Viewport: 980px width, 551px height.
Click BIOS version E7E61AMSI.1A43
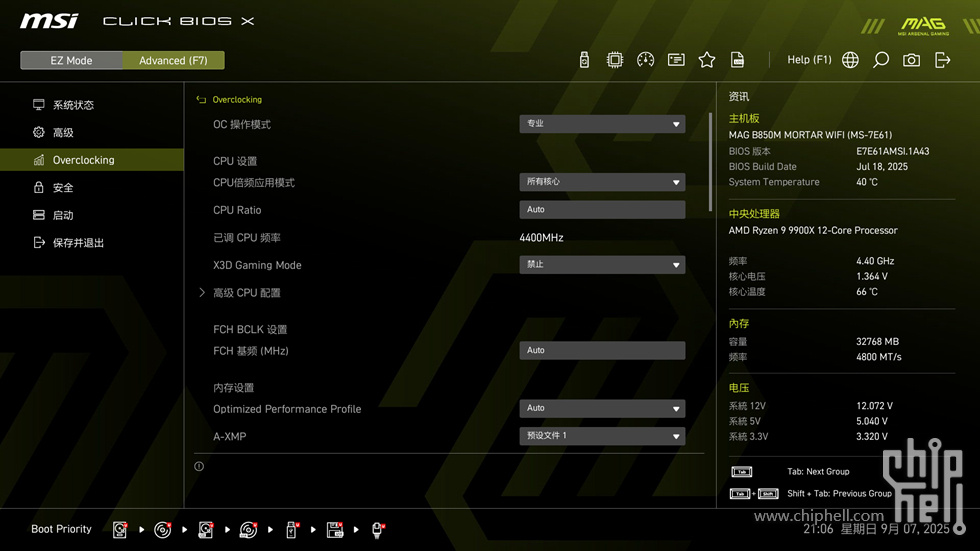click(892, 151)
